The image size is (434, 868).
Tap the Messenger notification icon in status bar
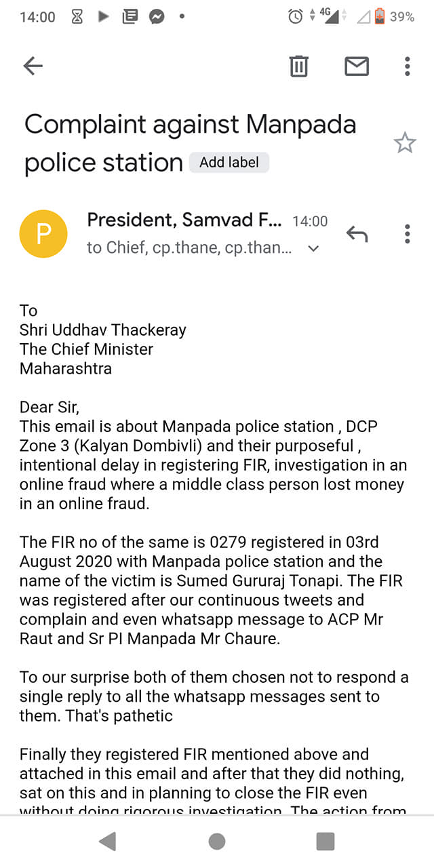point(157,17)
